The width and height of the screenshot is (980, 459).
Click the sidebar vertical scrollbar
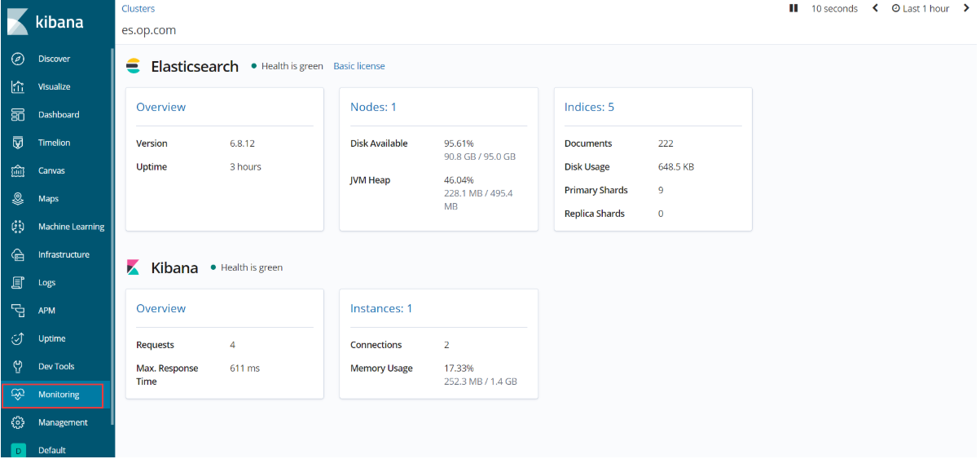coord(112,235)
